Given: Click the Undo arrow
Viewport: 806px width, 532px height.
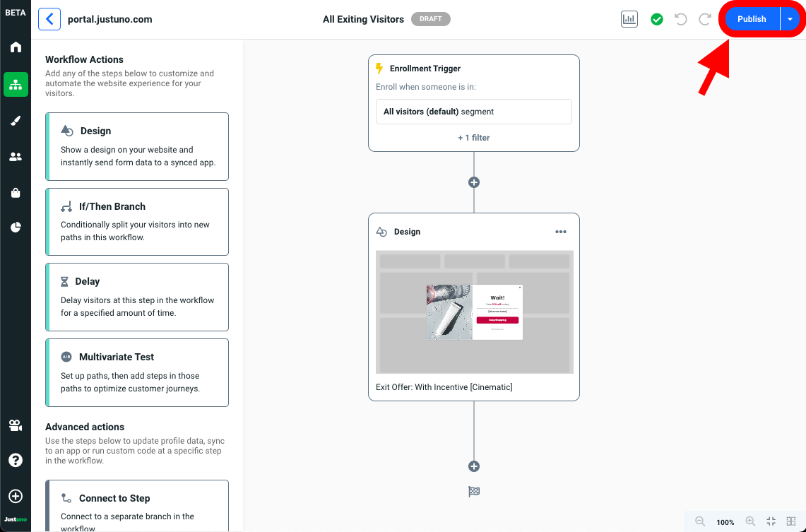Looking at the screenshot, I should point(681,19).
